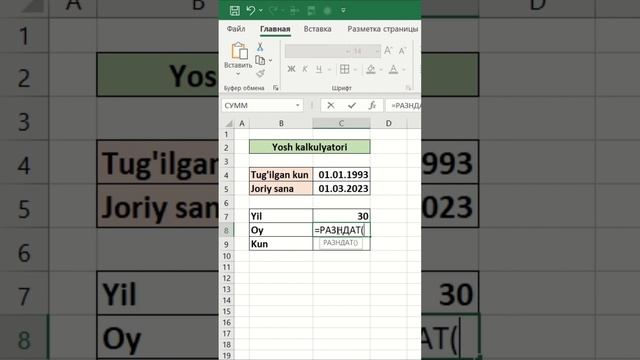Click the Undo arrow icon
The width and height of the screenshot is (640, 360).
pos(251,11)
